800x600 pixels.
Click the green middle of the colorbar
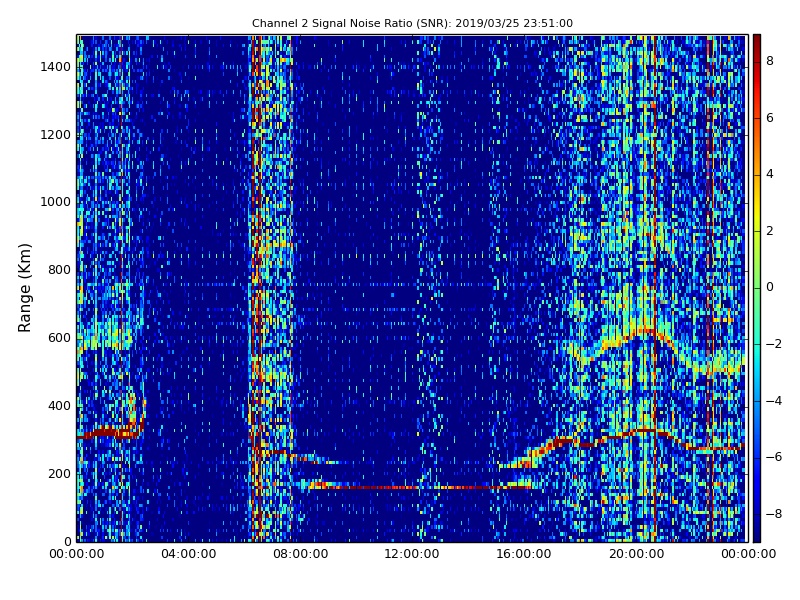point(757,288)
